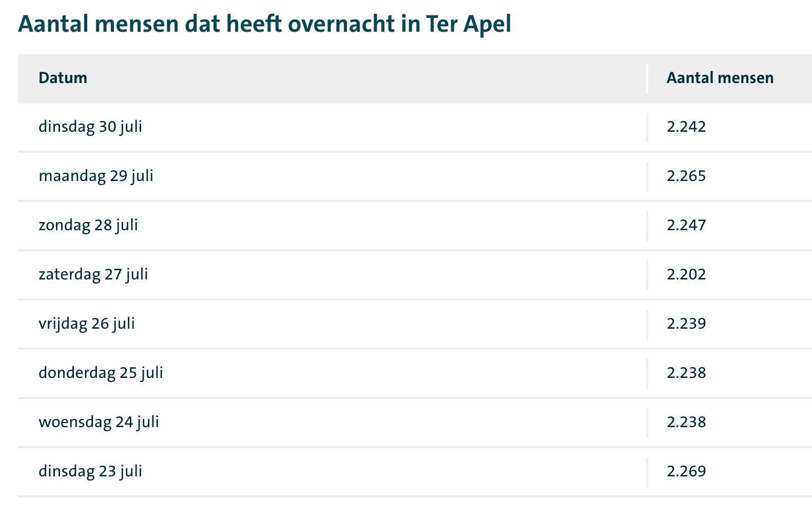Click the vrijdag 26 juli date cell

(x=87, y=324)
